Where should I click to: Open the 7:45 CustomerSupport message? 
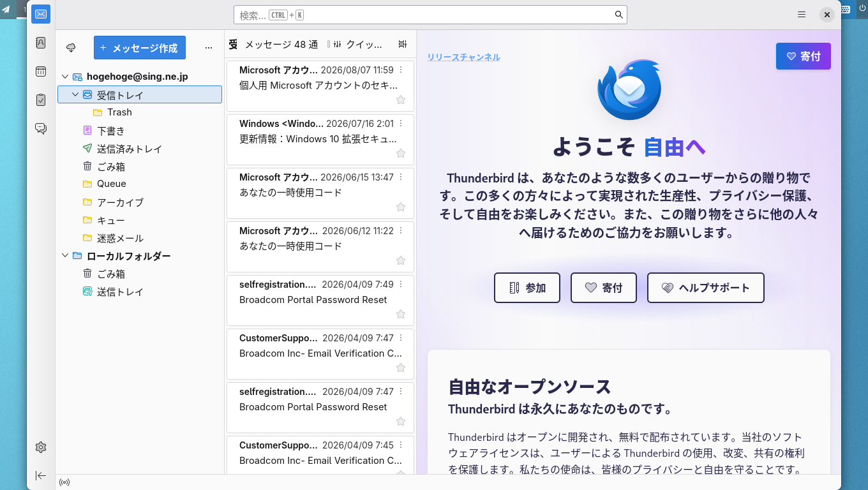tap(320, 455)
